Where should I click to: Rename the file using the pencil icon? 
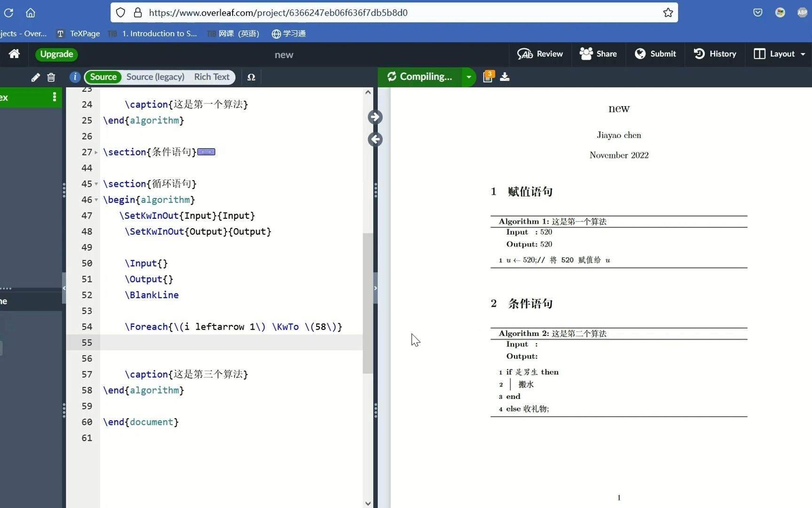(35, 77)
